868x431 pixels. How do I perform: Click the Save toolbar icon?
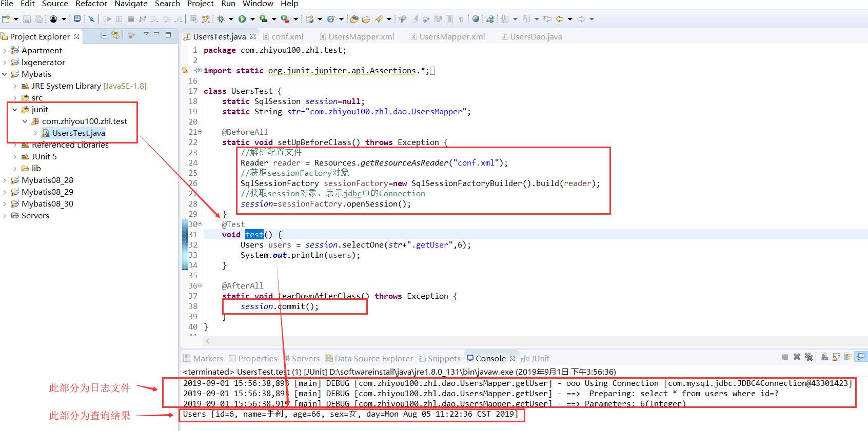point(27,19)
